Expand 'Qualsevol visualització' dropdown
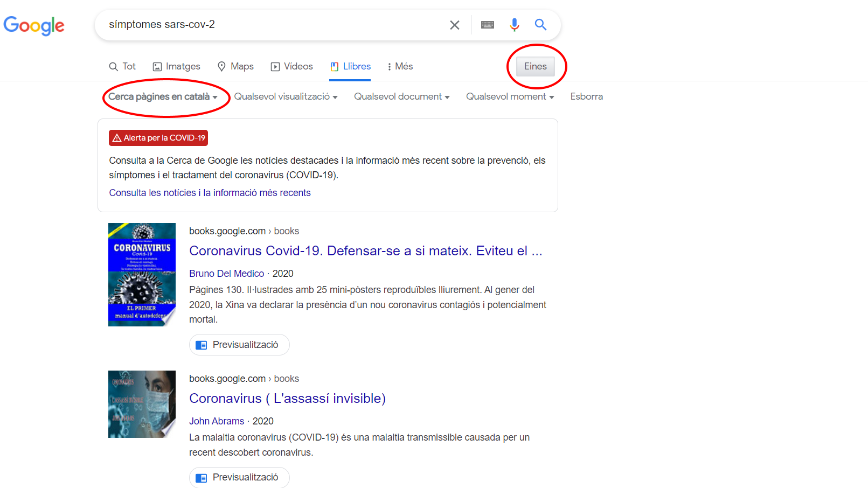This screenshot has width=868, height=488. 286,96
